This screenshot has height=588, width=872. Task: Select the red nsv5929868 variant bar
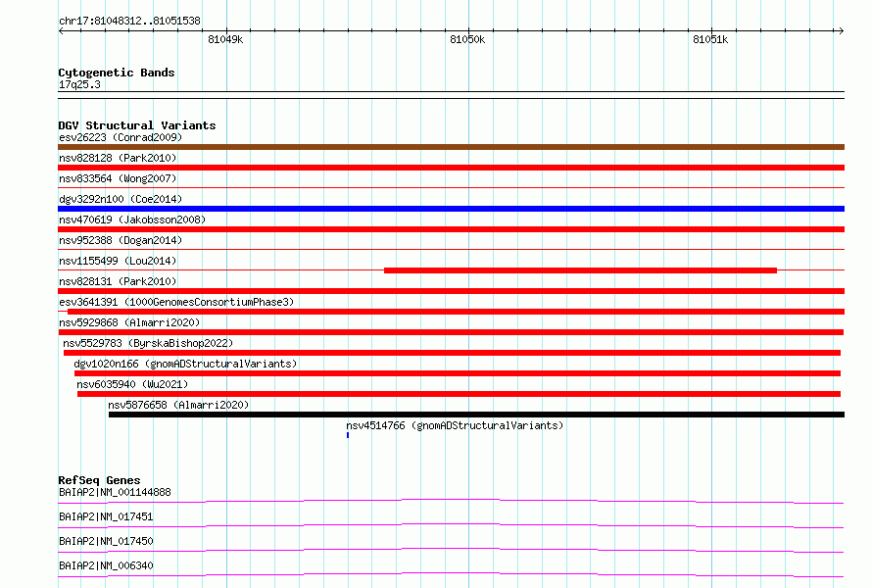pos(451,332)
